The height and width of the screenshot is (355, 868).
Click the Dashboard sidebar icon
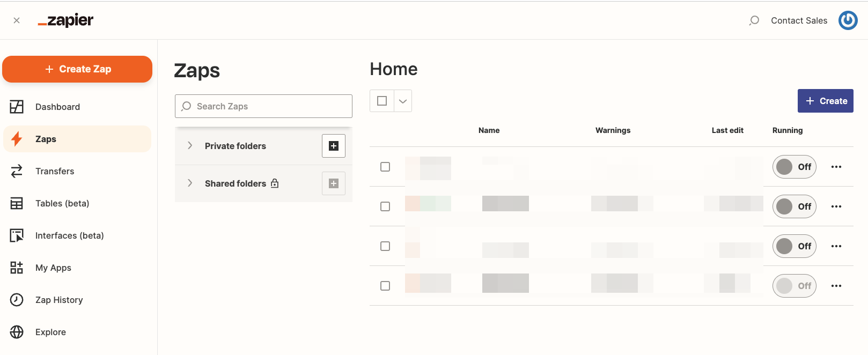[x=17, y=107]
